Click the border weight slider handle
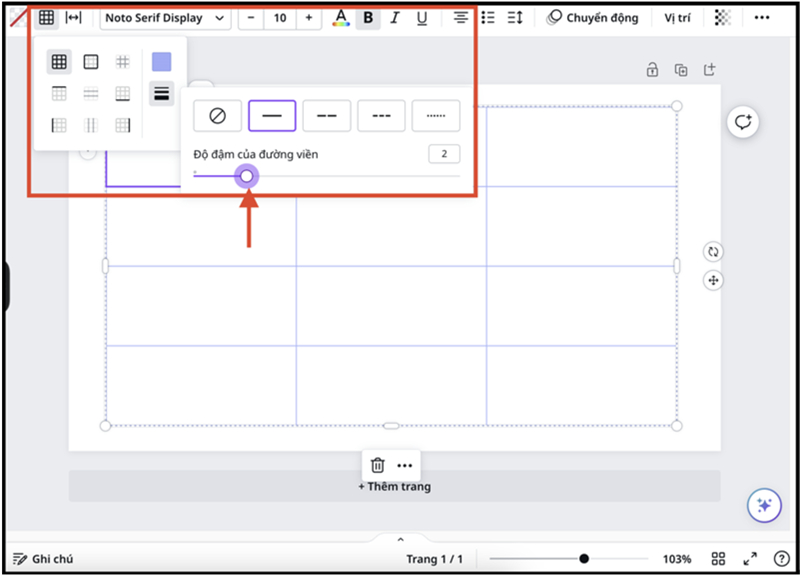This screenshot has width=800, height=575. click(x=247, y=176)
